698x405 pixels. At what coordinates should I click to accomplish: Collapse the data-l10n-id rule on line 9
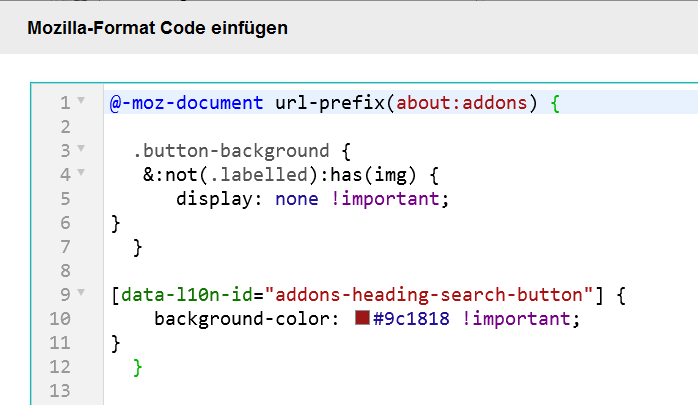coord(81,294)
